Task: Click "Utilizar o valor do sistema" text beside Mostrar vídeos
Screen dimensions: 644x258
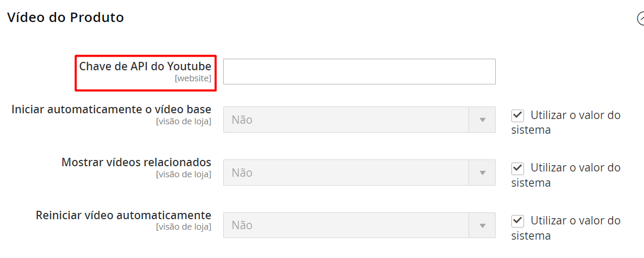Action: click(575, 168)
